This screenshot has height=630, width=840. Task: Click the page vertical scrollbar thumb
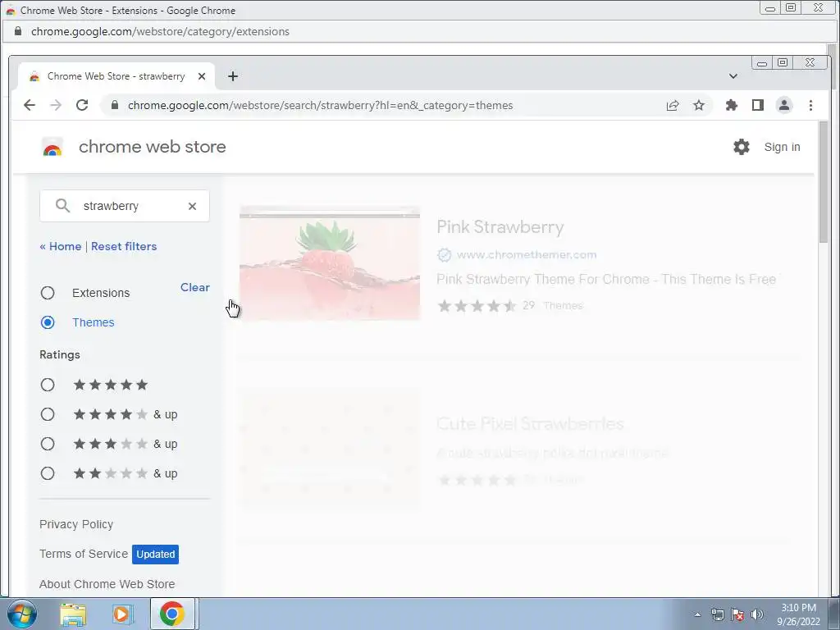pyautogui.click(x=823, y=182)
